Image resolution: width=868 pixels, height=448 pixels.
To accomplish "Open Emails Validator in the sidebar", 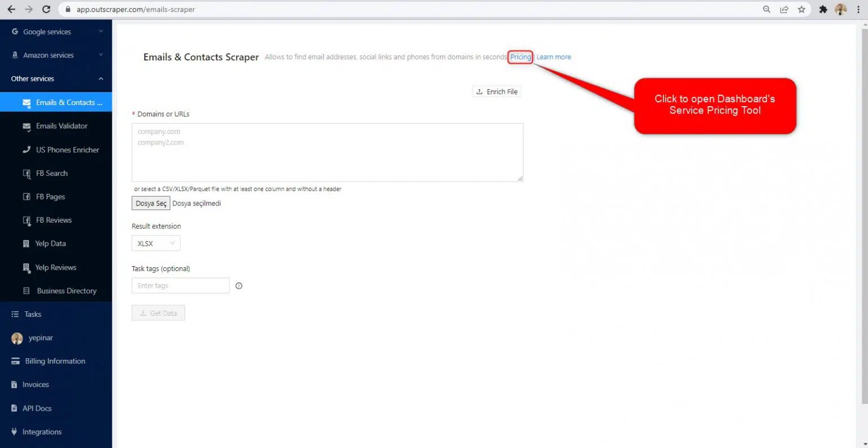I will (62, 126).
